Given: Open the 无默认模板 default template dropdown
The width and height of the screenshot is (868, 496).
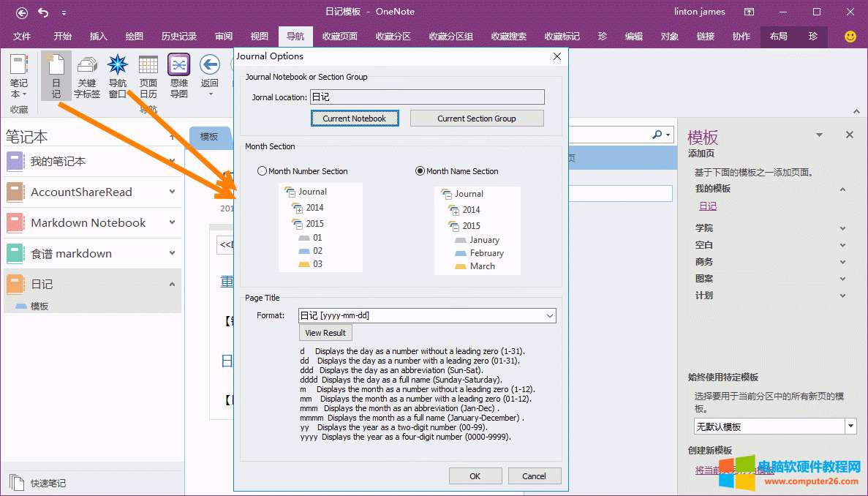Looking at the screenshot, I should pos(850,427).
